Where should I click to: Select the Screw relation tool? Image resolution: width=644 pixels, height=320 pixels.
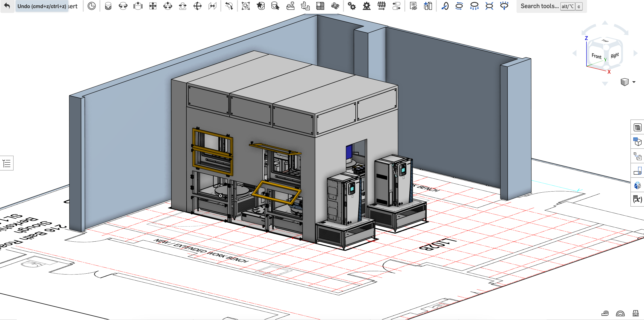point(382,6)
